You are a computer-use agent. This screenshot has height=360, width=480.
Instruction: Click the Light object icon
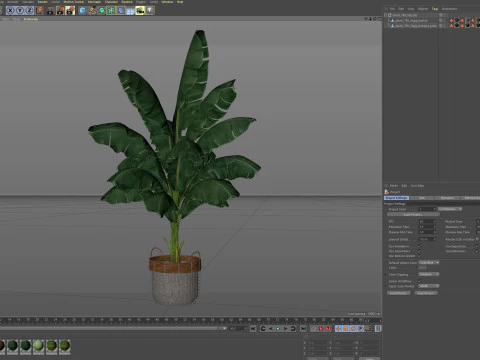pyautogui.click(x=150, y=11)
